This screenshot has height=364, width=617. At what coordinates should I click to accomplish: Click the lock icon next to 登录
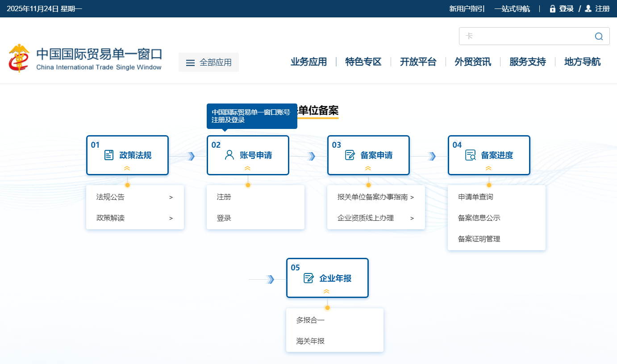pyautogui.click(x=553, y=9)
